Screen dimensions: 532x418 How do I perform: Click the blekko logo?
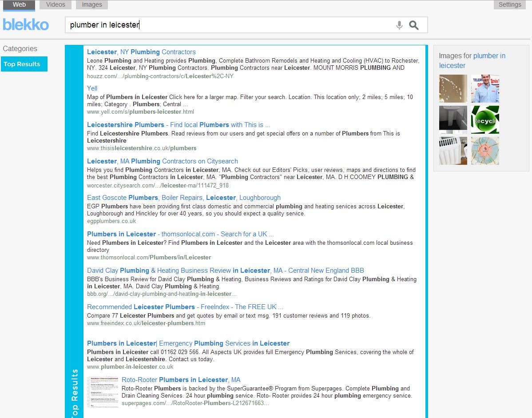(x=26, y=25)
